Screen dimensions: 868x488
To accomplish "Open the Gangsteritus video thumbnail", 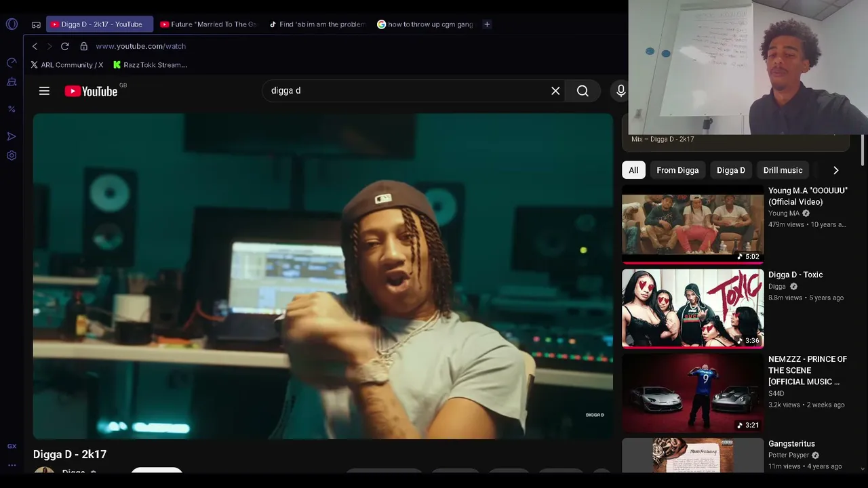I will pos(693,455).
